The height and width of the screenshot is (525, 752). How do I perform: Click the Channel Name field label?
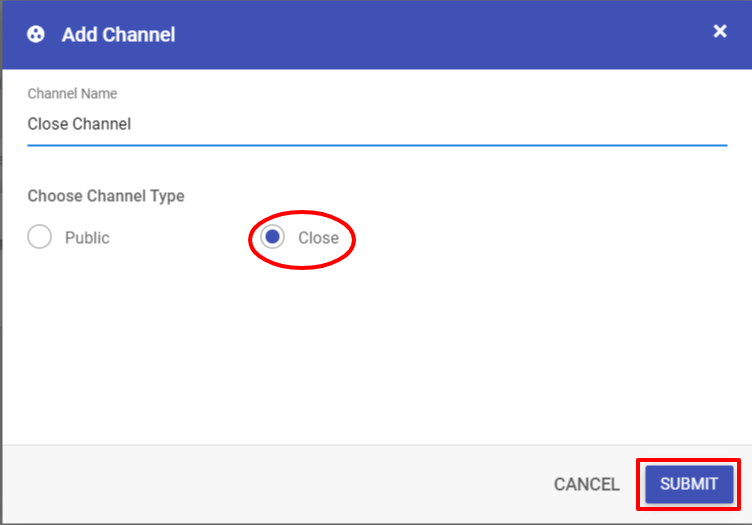pos(72,93)
